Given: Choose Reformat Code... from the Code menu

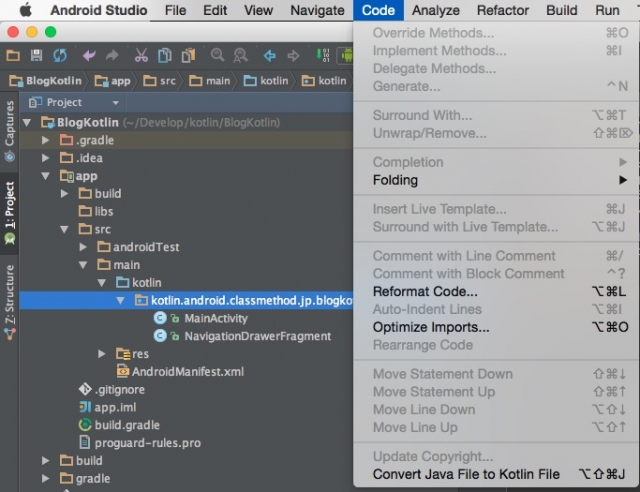Looking at the screenshot, I should pos(425,291).
